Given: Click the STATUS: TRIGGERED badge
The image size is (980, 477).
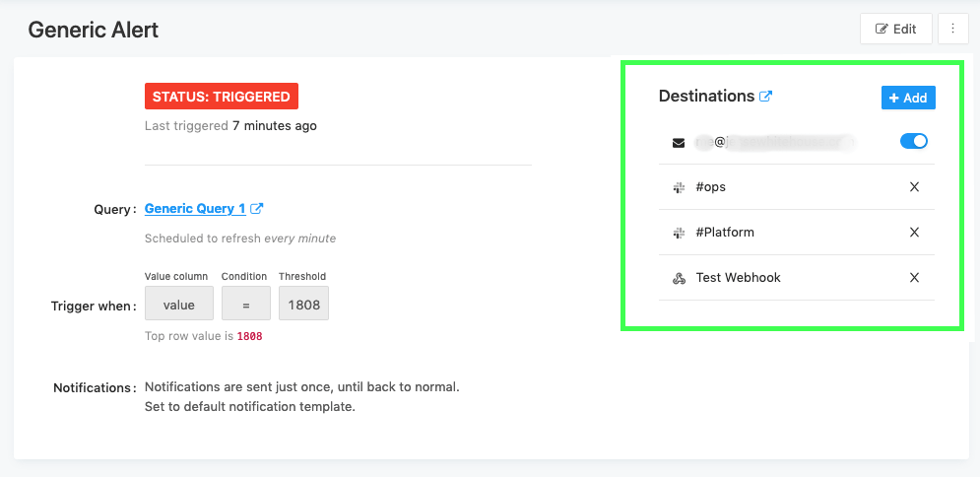Looking at the screenshot, I should (x=222, y=97).
